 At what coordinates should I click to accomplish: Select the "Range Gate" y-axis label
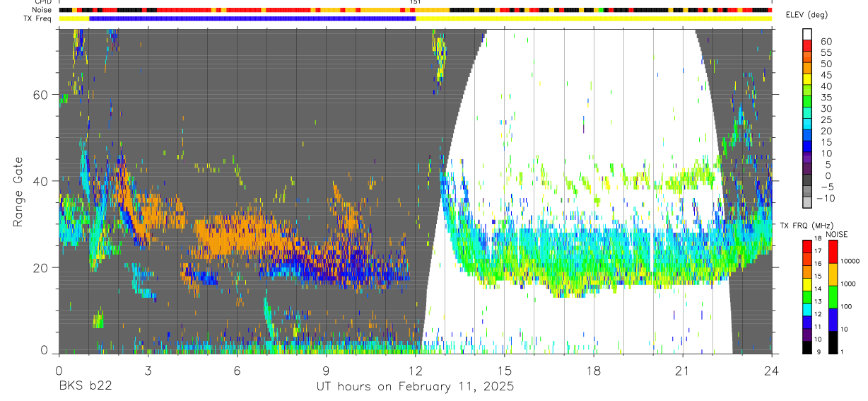pos(19,191)
